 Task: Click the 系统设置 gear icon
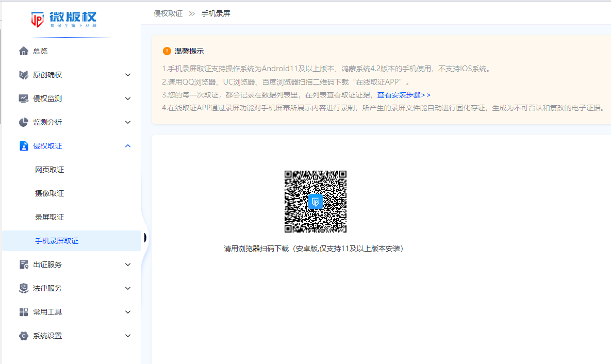[23, 336]
